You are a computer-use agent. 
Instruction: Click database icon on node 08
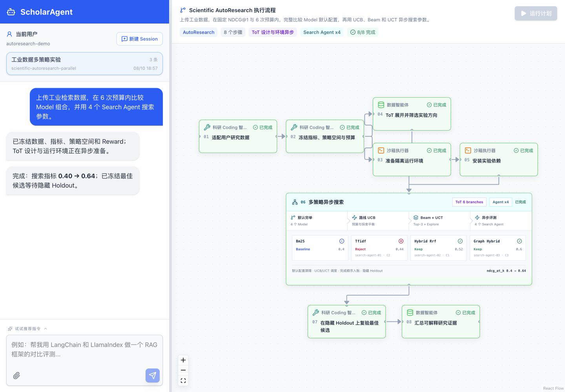[410, 312]
